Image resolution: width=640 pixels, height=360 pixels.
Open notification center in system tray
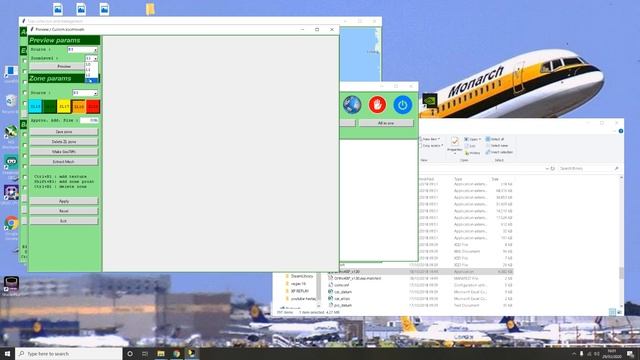[x=631, y=353]
